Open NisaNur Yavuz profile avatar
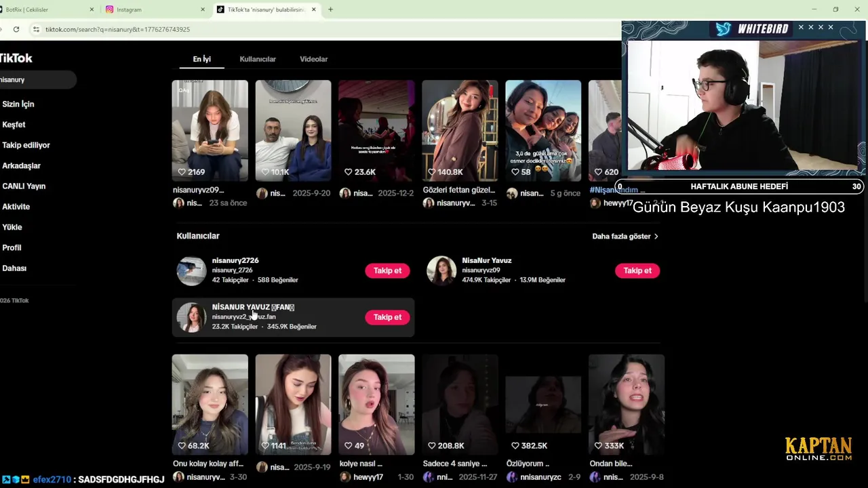The width and height of the screenshot is (868, 488). [x=441, y=270]
